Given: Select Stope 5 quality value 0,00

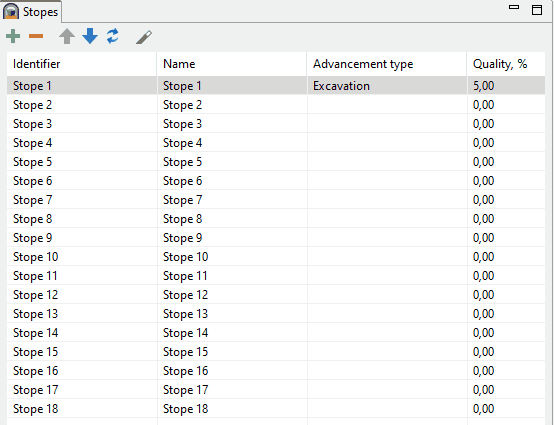Looking at the screenshot, I should pyautogui.click(x=506, y=162).
